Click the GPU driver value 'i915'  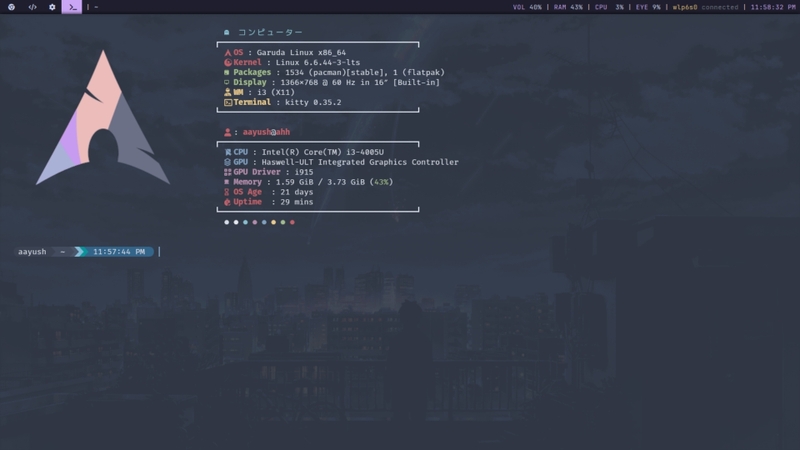pos(304,172)
